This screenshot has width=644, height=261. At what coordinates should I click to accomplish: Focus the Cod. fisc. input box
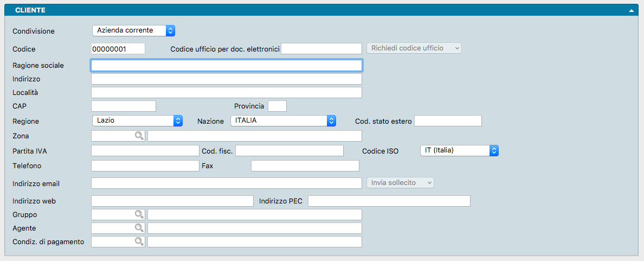pos(289,150)
